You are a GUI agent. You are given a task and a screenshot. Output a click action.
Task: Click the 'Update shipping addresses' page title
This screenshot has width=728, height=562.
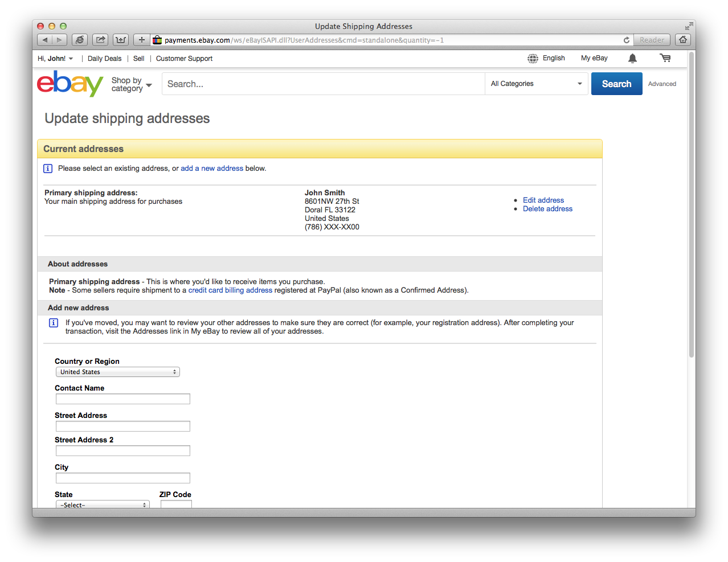tap(127, 118)
